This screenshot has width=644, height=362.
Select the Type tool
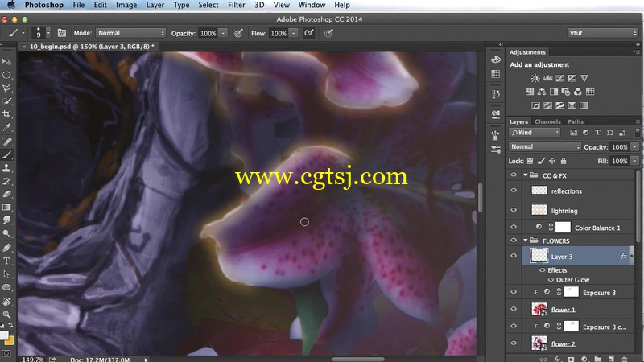(x=6, y=261)
